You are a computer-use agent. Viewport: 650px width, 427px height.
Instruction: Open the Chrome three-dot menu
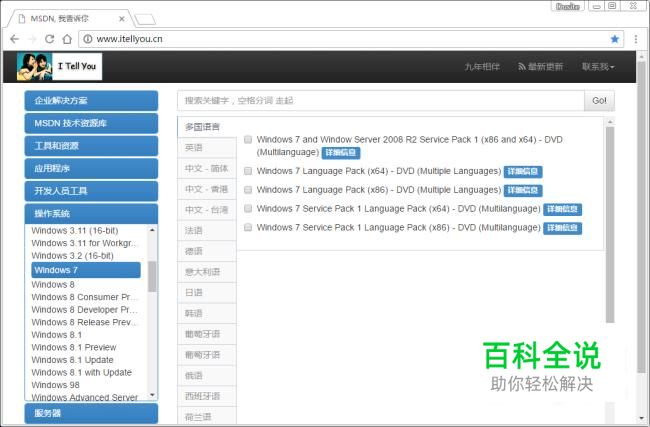click(635, 39)
